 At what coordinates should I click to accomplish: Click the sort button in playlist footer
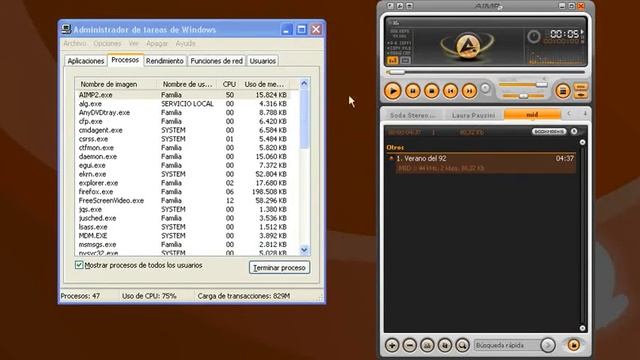[x=427, y=345]
